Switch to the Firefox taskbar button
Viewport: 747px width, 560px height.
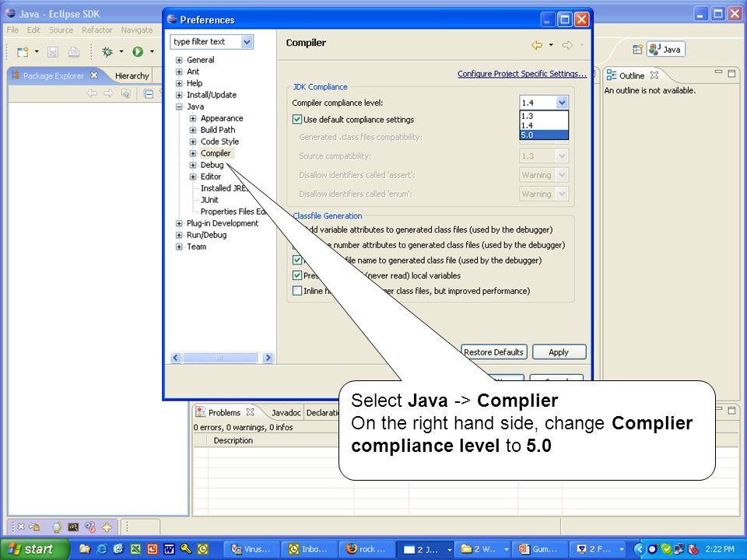(x=366, y=549)
